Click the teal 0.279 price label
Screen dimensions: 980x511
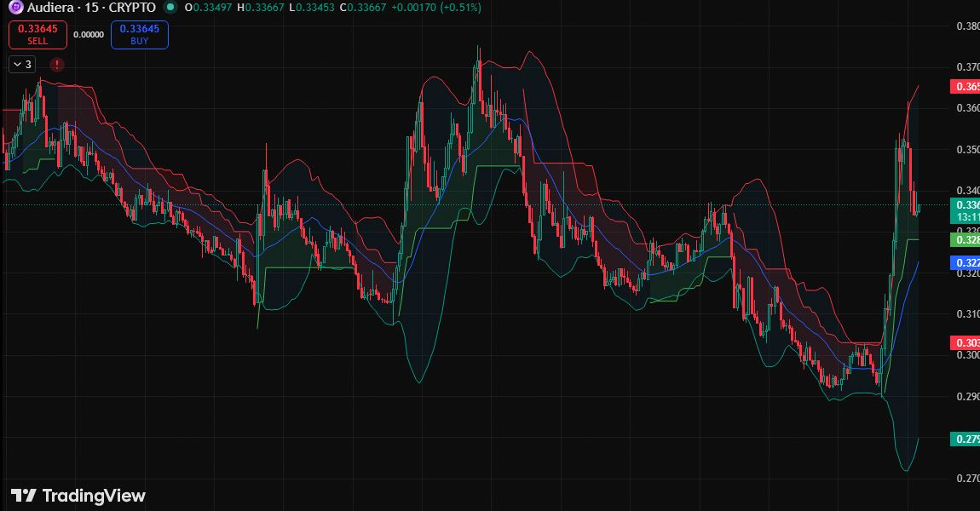[x=965, y=439]
